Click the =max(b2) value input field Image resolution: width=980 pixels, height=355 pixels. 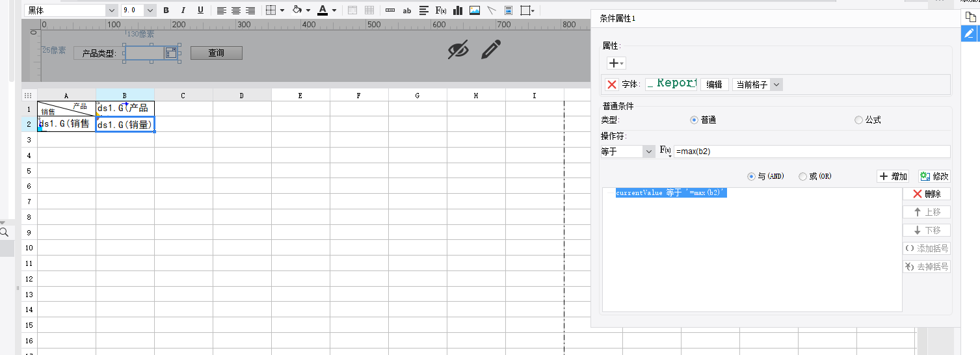812,151
